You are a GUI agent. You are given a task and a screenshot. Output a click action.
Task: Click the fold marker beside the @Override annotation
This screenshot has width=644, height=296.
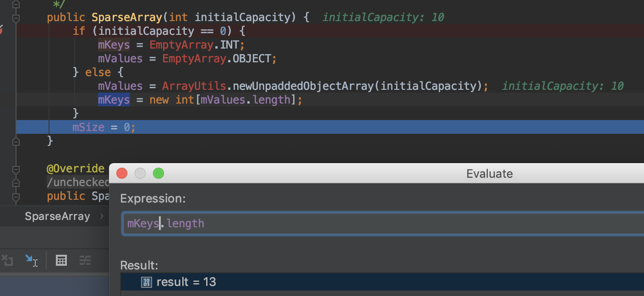(16, 169)
